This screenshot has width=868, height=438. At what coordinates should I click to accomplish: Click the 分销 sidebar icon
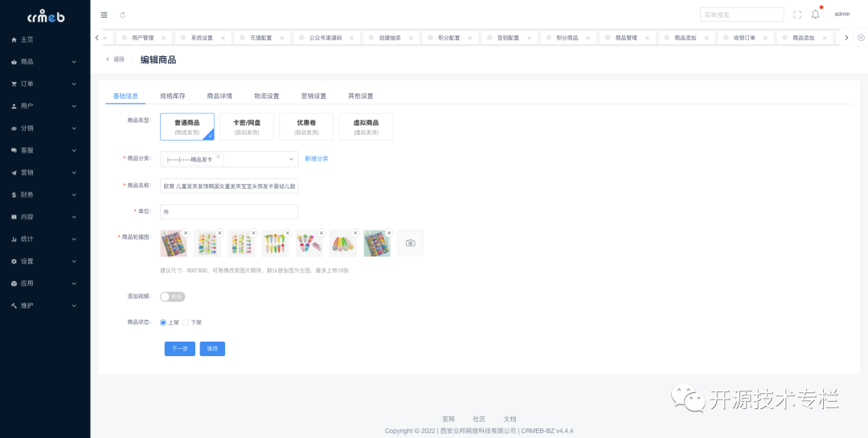(14, 129)
